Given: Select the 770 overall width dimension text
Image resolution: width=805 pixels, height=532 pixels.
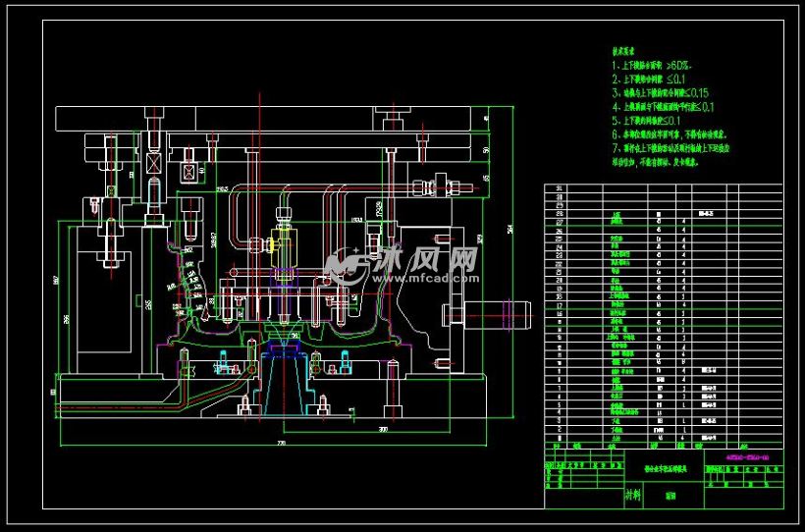Looking at the screenshot, I should point(281,442).
